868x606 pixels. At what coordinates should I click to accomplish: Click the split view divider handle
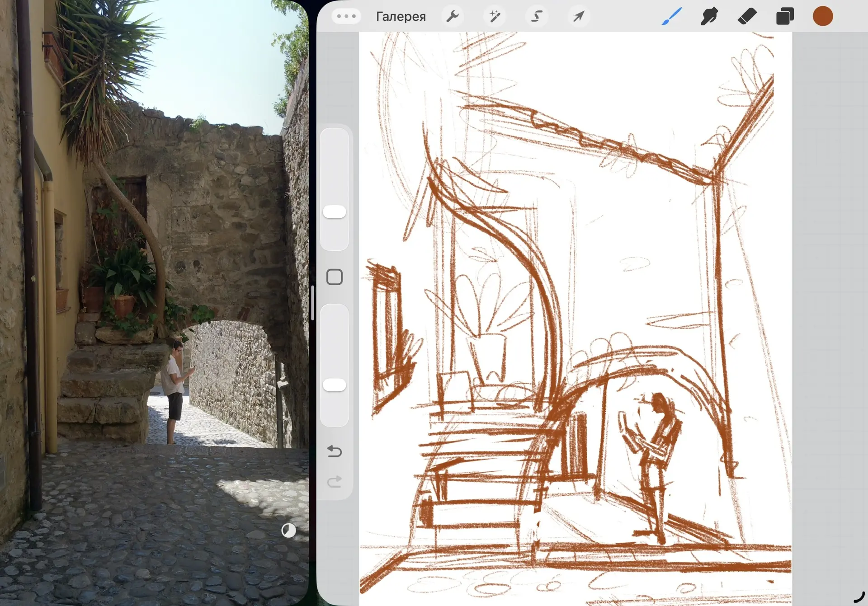[x=313, y=303]
